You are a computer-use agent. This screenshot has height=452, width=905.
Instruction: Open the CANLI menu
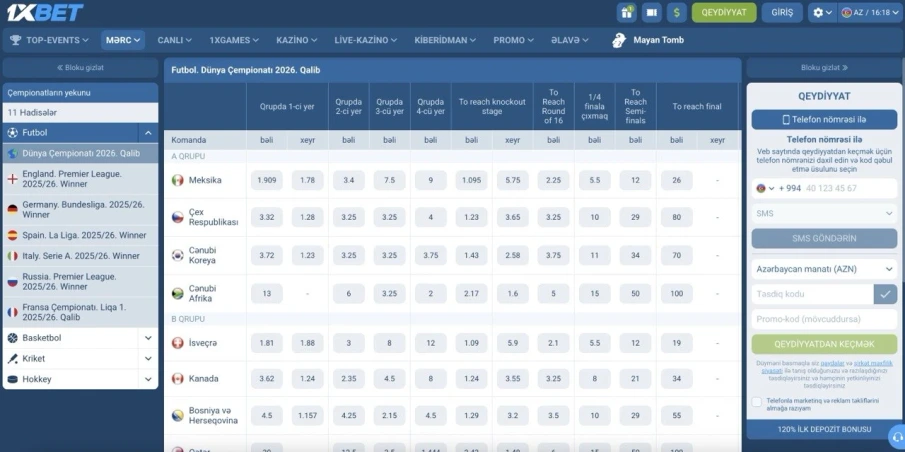pos(174,40)
